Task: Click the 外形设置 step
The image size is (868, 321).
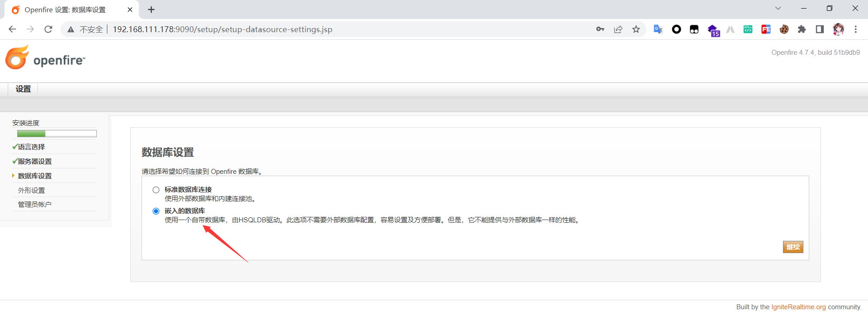Action: (31, 191)
